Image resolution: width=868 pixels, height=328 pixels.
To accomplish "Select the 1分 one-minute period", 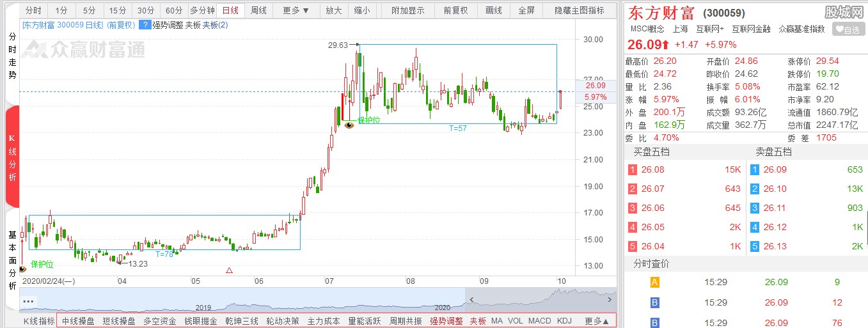I will [x=61, y=10].
